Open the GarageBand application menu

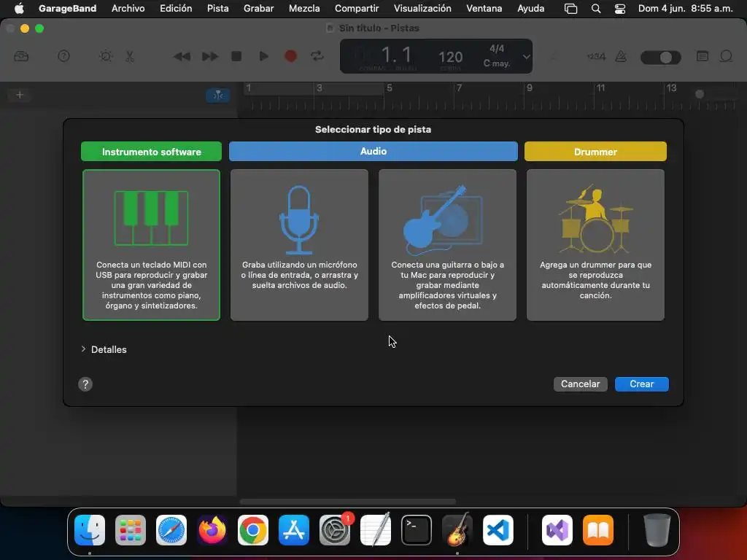click(x=68, y=8)
